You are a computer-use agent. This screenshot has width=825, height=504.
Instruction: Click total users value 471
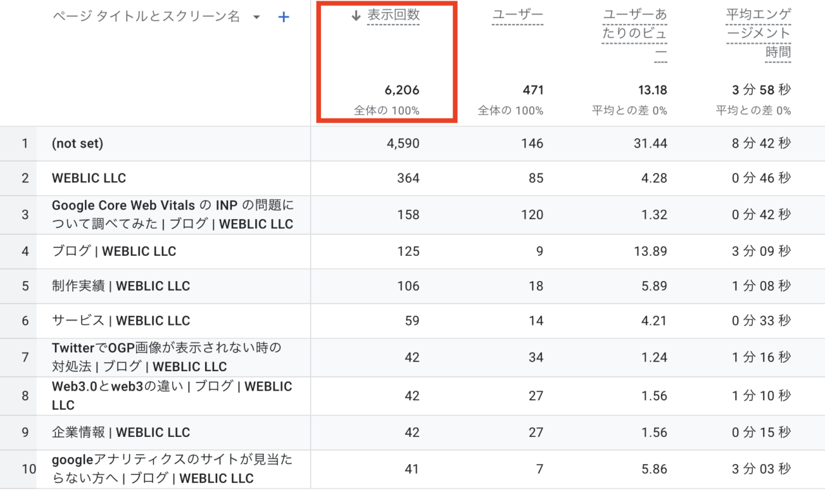(533, 90)
